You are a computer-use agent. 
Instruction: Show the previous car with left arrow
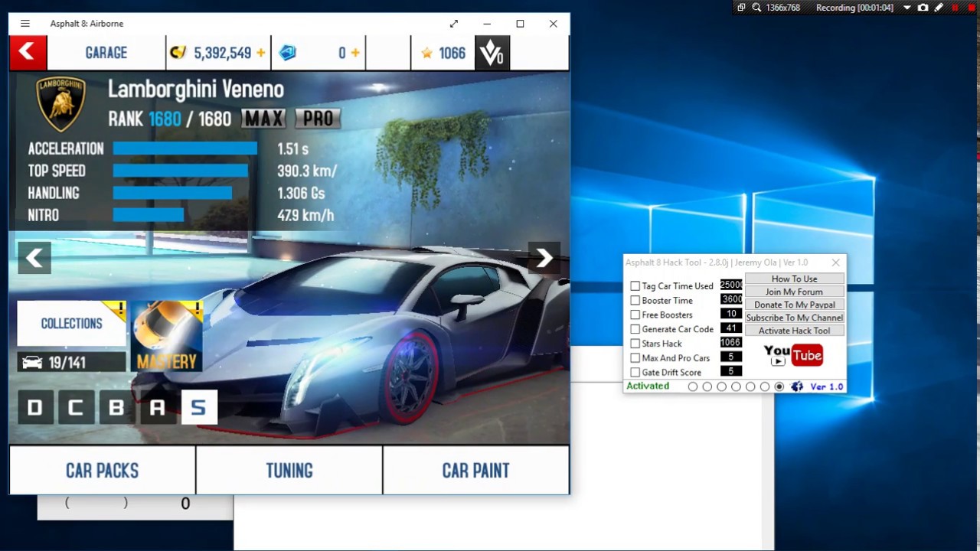click(x=34, y=258)
